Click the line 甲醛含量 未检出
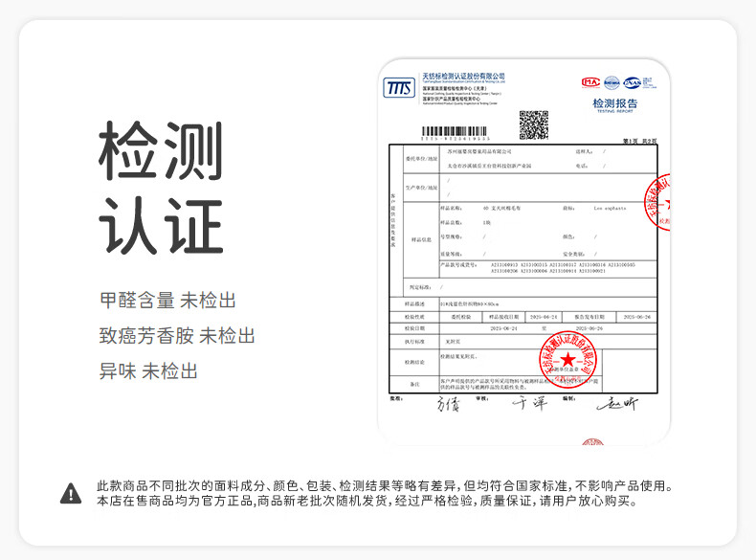756x560 pixels. point(167,300)
